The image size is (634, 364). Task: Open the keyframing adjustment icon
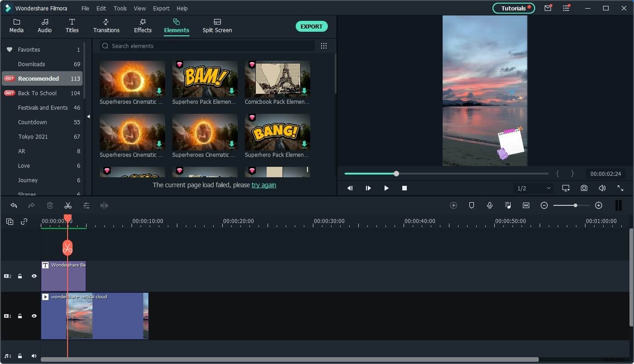point(86,205)
